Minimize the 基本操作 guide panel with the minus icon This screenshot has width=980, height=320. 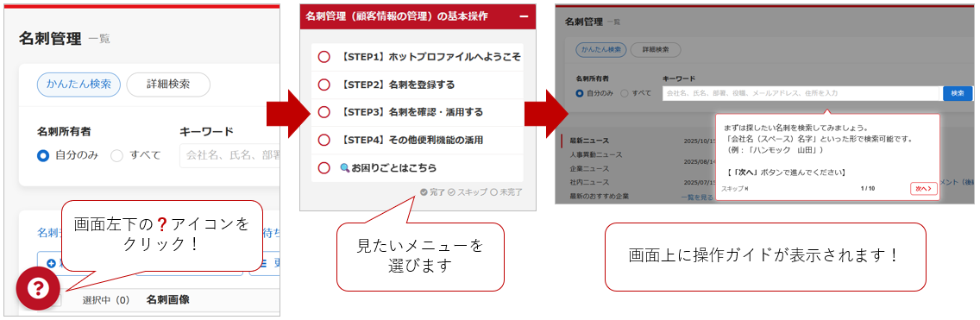click(x=524, y=17)
